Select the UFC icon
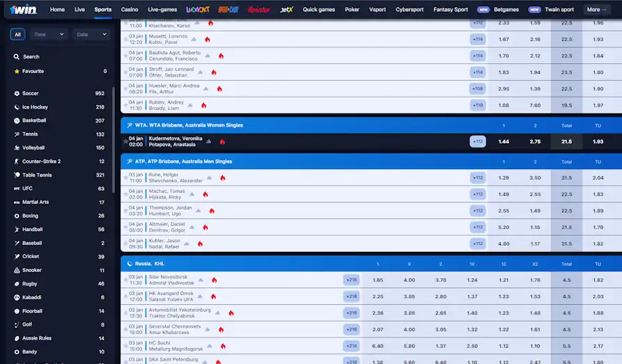The image size is (622, 364). point(17,189)
